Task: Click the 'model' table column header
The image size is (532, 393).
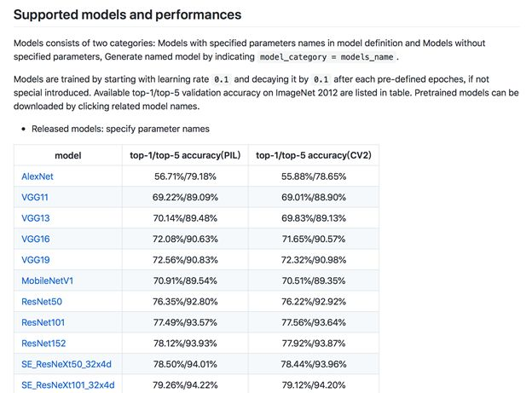Action: coord(67,155)
